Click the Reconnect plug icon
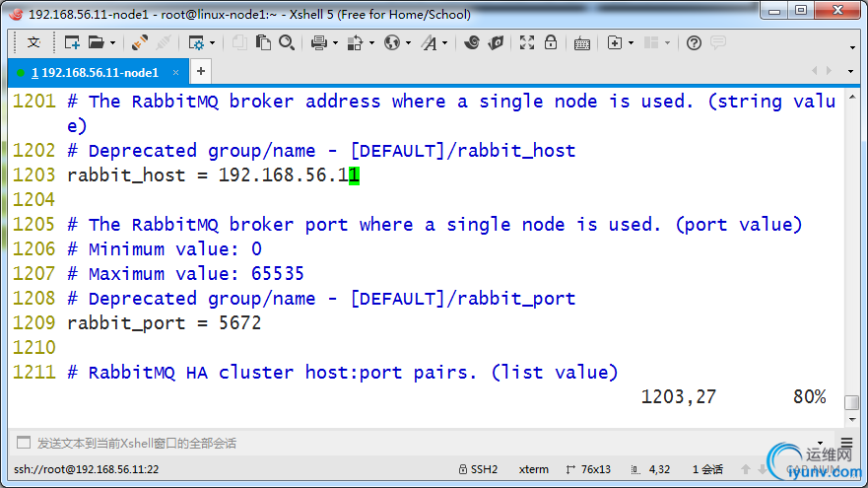Image resolution: width=868 pixels, height=488 pixels. pos(140,42)
